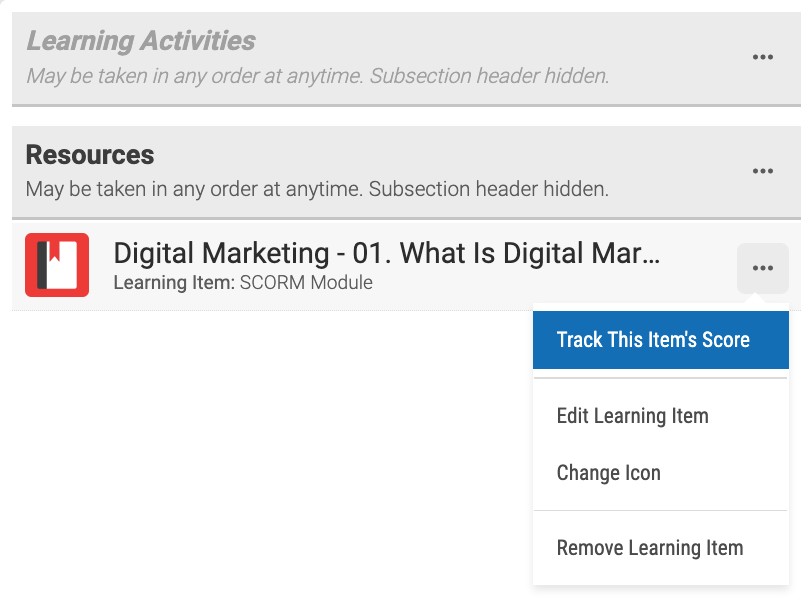The width and height of the screenshot is (810, 616).
Task: Click the Resources 'May be taken in any order' description
Action: point(317,189)
